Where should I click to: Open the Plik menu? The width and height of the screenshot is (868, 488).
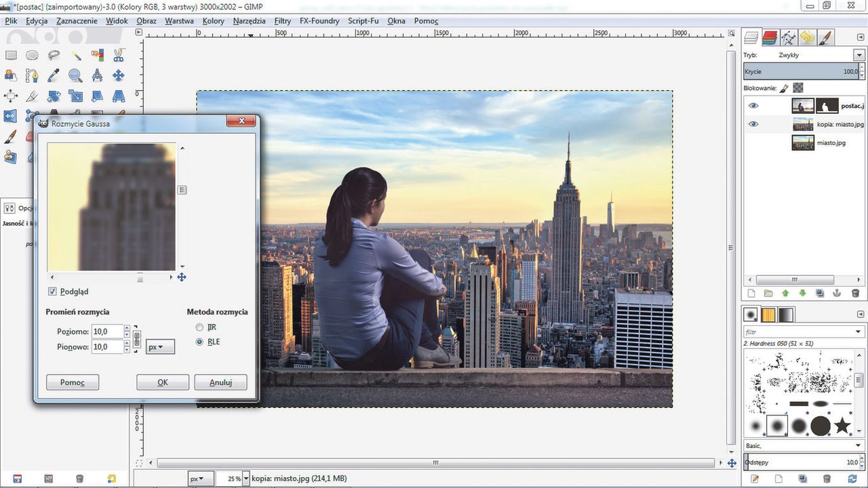11,21
